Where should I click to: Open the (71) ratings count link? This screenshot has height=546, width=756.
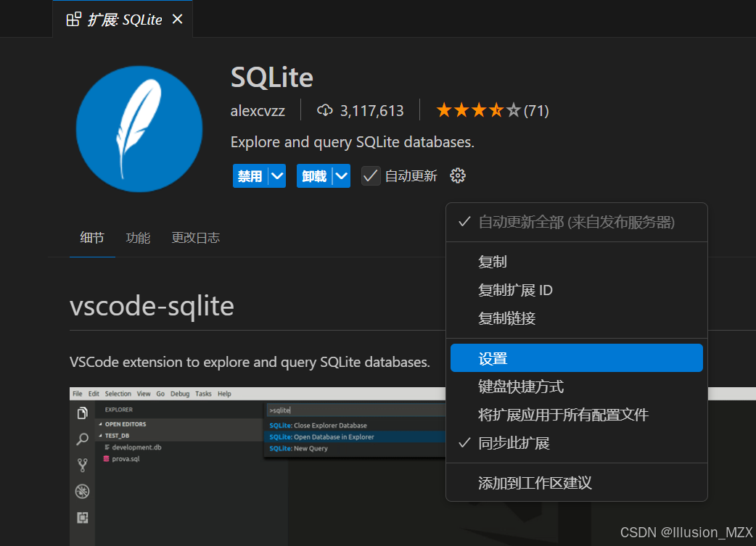point(536,111)
